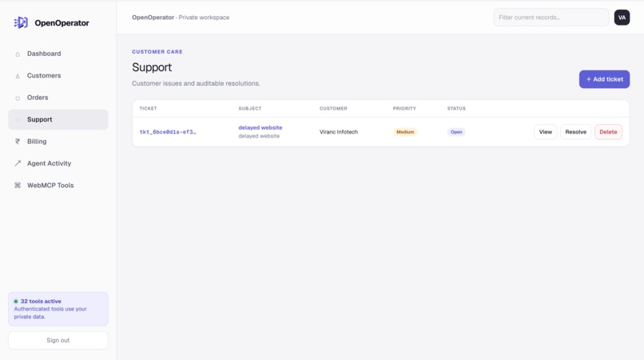Focus the Filter current records field

click(x=551, y=18)
